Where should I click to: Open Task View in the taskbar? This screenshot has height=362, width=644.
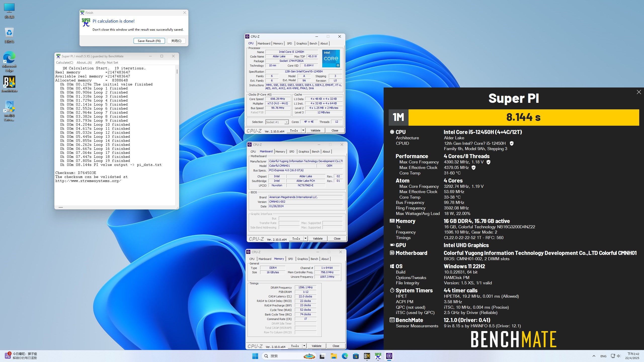click(322, 356)
